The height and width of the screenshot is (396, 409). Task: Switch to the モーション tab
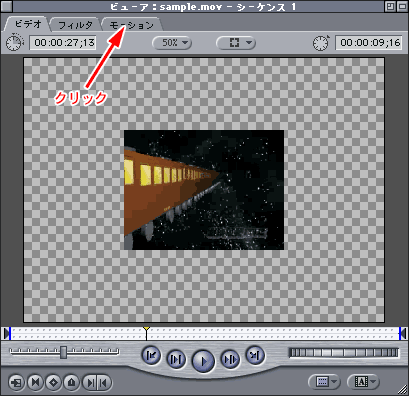click(132, 25)
